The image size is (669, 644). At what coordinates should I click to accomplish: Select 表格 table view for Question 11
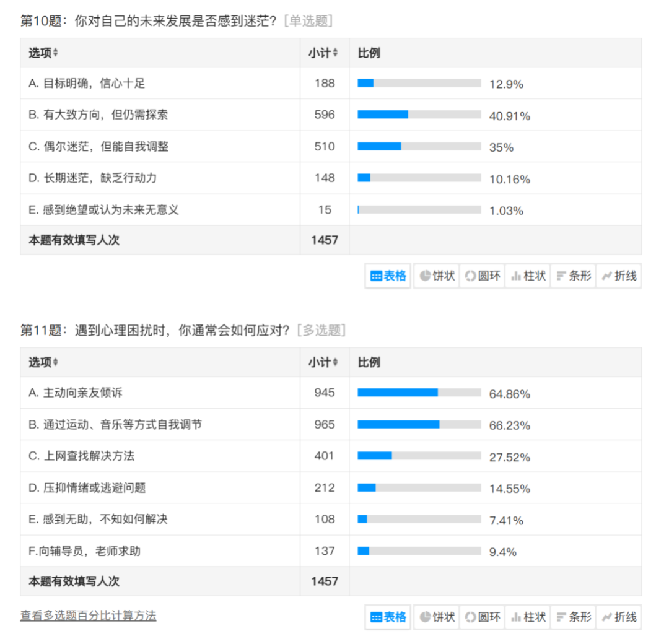pyautogui.click(x=388, y=617)
